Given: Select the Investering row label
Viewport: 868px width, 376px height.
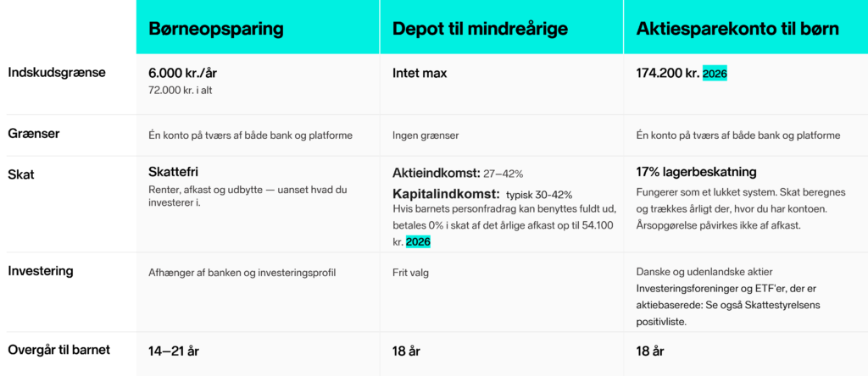Looking at the screenshot, I should coord(41,272).
